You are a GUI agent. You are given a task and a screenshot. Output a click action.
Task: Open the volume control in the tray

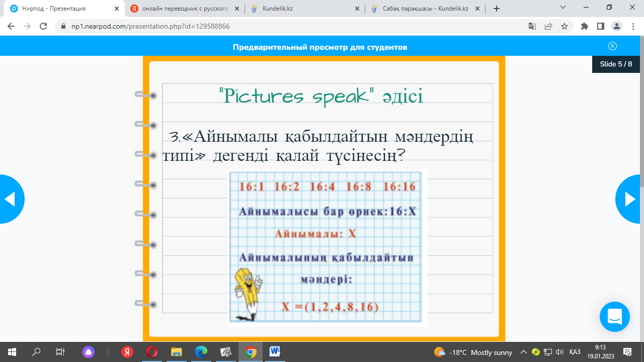pyautogui.click(x=559, y=352)
